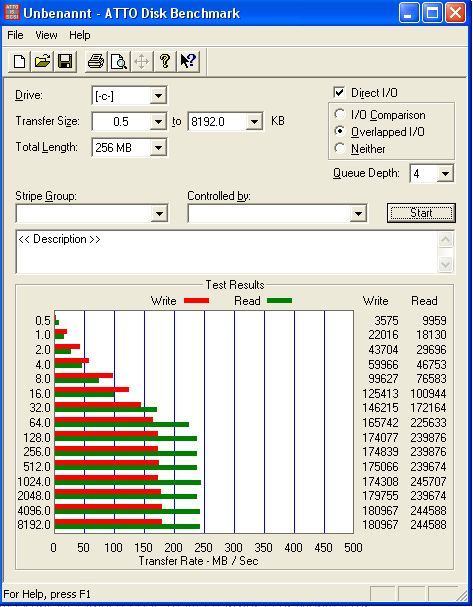
Task: Open the Total Length 256 MB dropdown
Action: (x=158, y=147)
